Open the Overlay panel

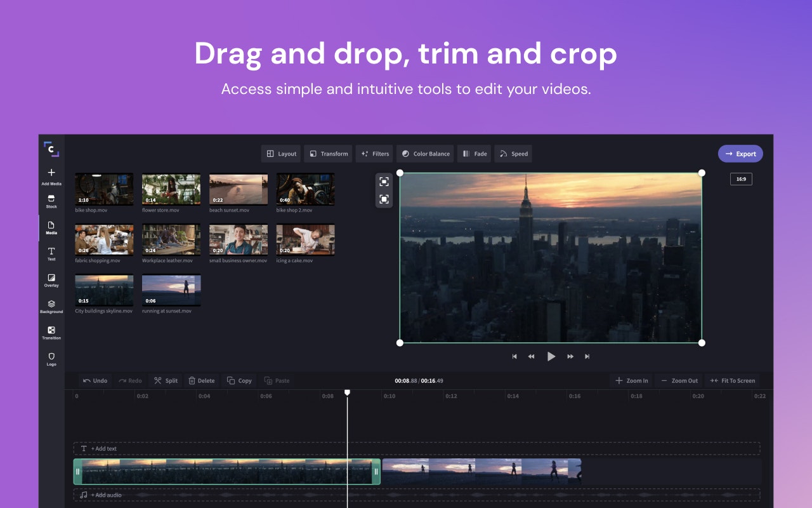(51, 281)
